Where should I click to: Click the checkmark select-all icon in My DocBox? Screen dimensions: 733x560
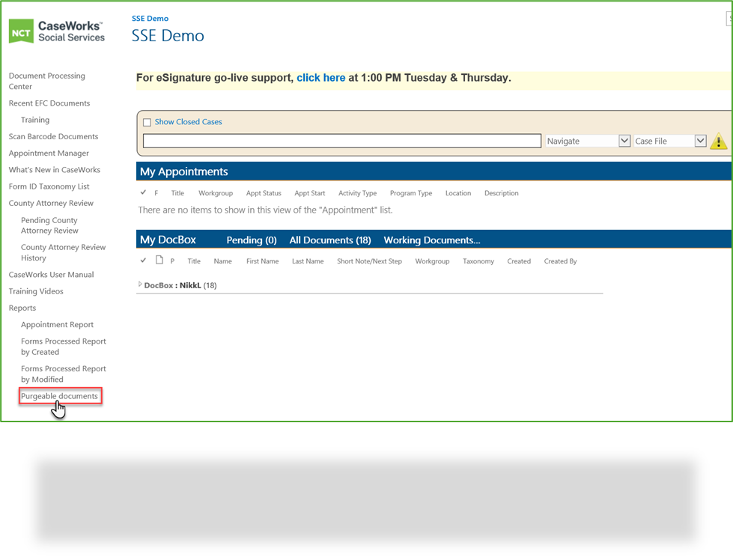pos(143,261)
